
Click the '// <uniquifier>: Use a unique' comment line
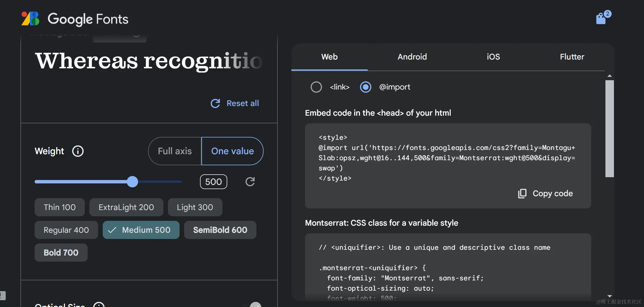[x=434, y=247]
